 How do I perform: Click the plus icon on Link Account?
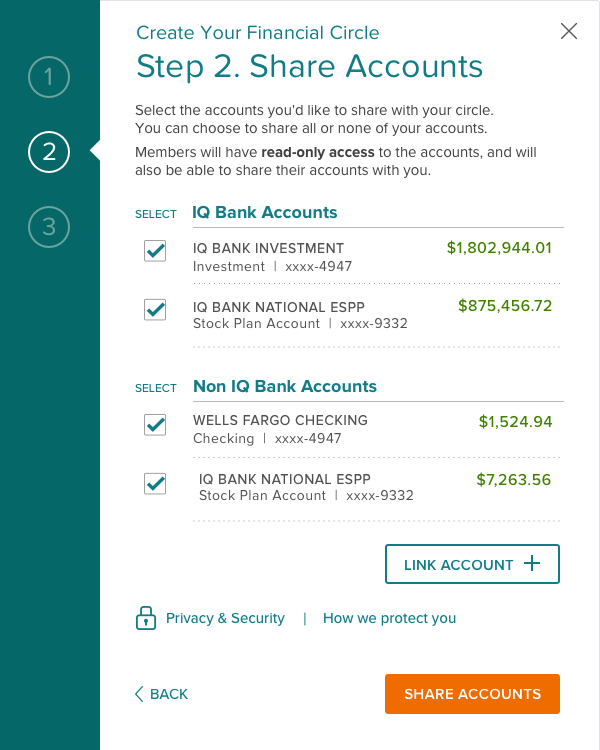pos(532,563)
